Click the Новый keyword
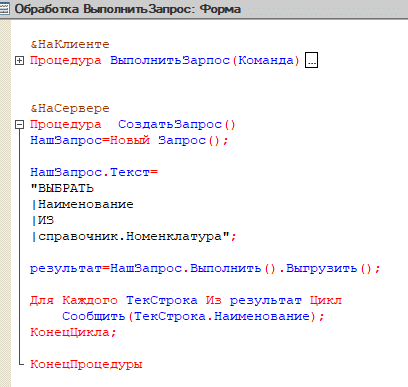Viewport: 408px width, 387px height. (130, 140)
